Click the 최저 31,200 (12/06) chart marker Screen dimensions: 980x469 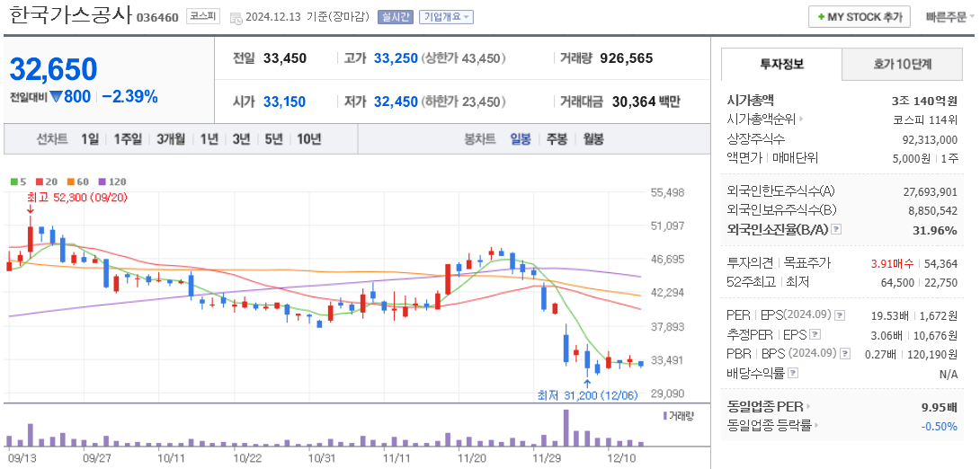pyautogui.click(x=587, y=394)
